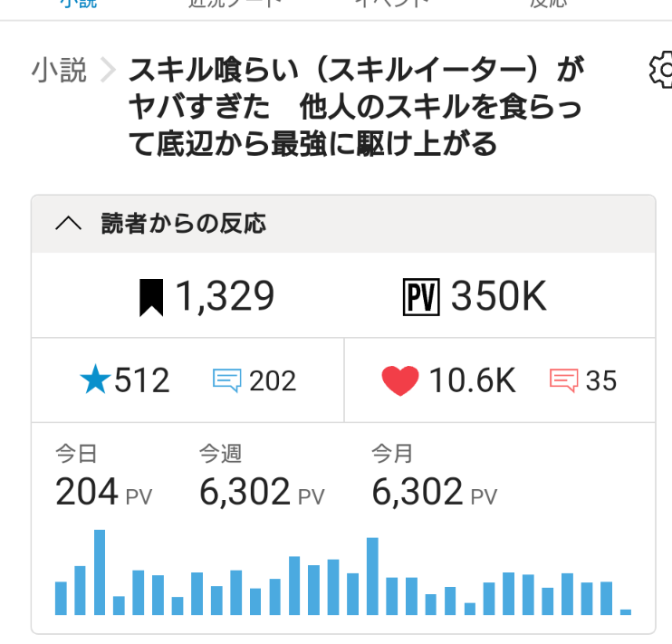Screen dimensions: 672x644
Task: Click the 350K total PV count
Action: tap(498, 297)
